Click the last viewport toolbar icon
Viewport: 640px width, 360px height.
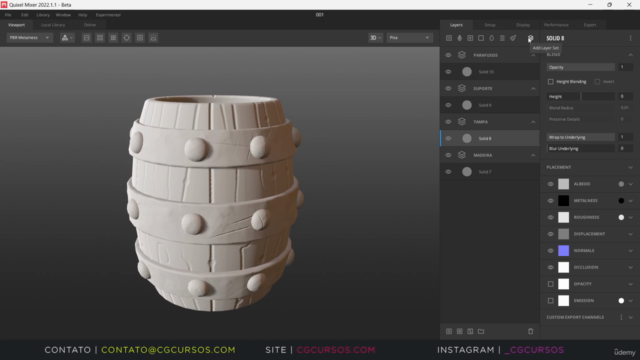point(153,38)
